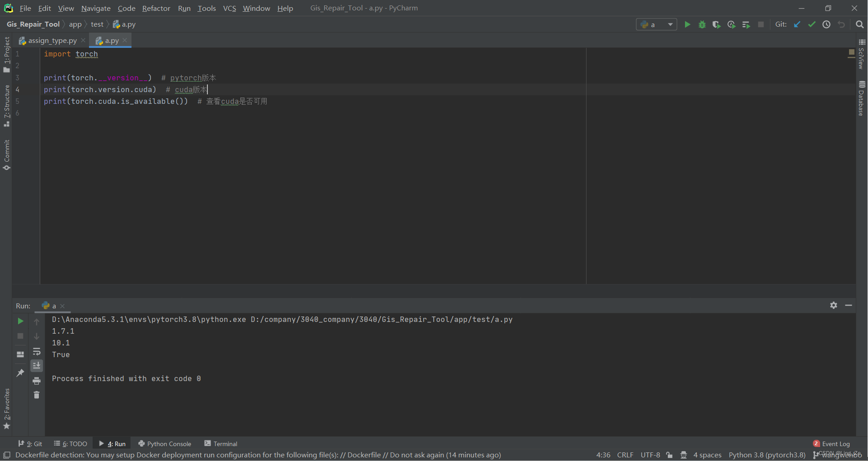Run with coverage icon in toolbar
This screenshot has width=868, height=461.
[716, 24]
